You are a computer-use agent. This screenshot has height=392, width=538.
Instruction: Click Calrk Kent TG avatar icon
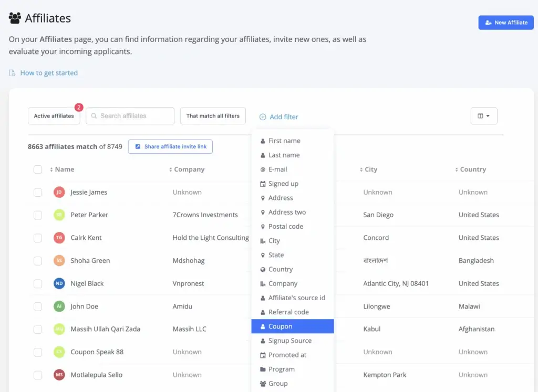[x=59, y=238]
